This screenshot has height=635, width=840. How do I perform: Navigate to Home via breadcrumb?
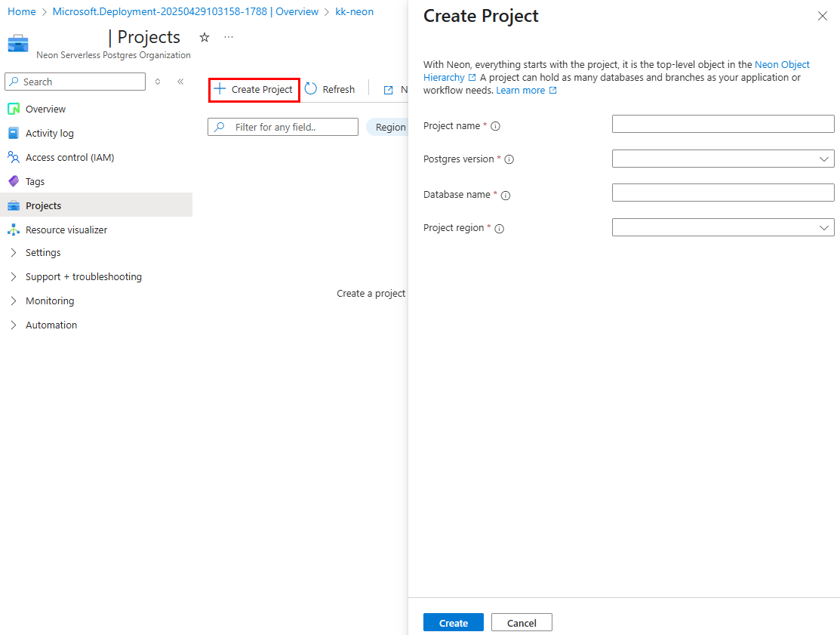[21, 11]
